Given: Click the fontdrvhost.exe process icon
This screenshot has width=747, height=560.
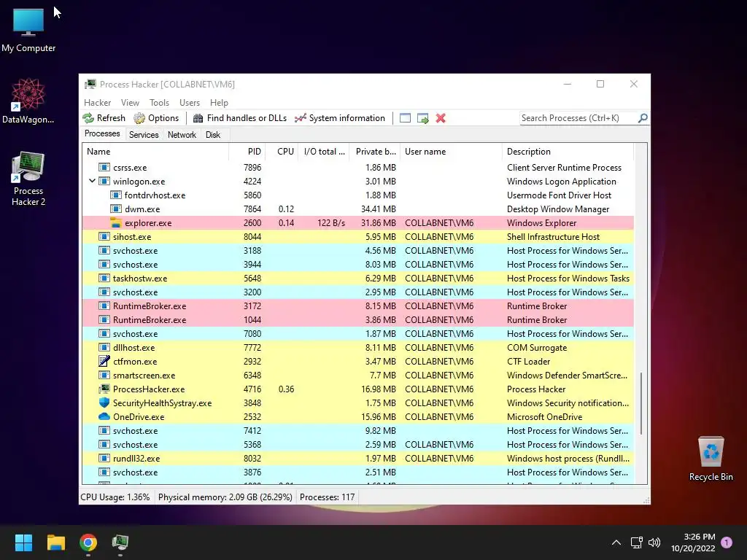Looking at the screenshot, I should click(x=116, y=195).
